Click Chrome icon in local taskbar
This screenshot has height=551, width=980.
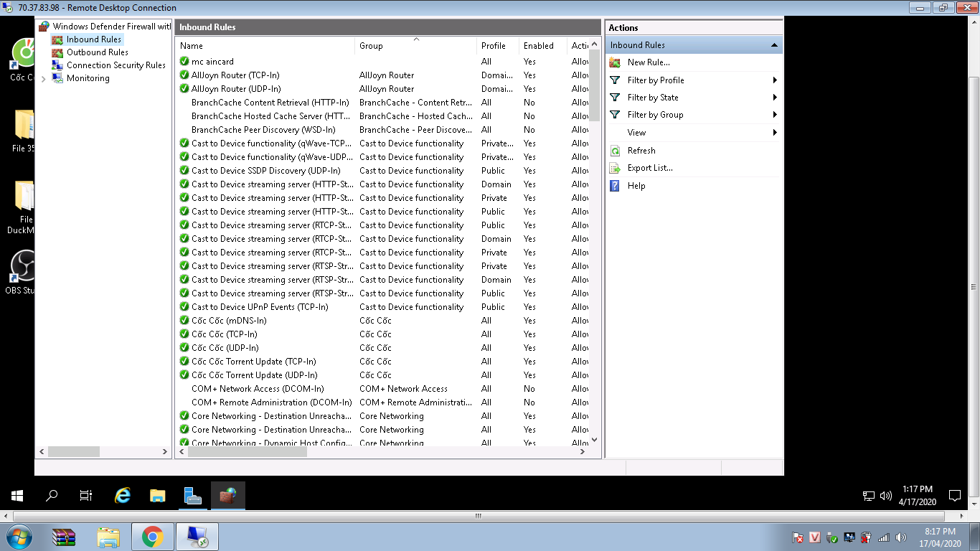click(152, 537)
